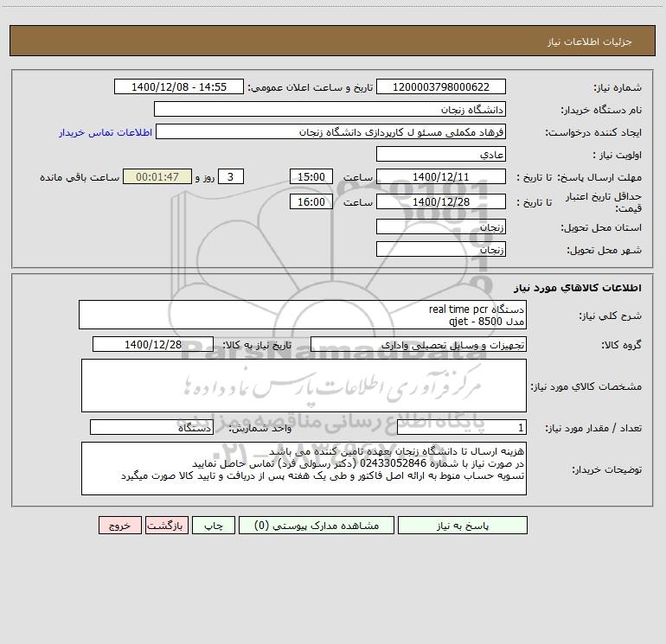The width and height of the screenshot is (666, 644).
Task: Click the empty goods specifications text area
Action: pyautogui.click(x=304, y=386)
